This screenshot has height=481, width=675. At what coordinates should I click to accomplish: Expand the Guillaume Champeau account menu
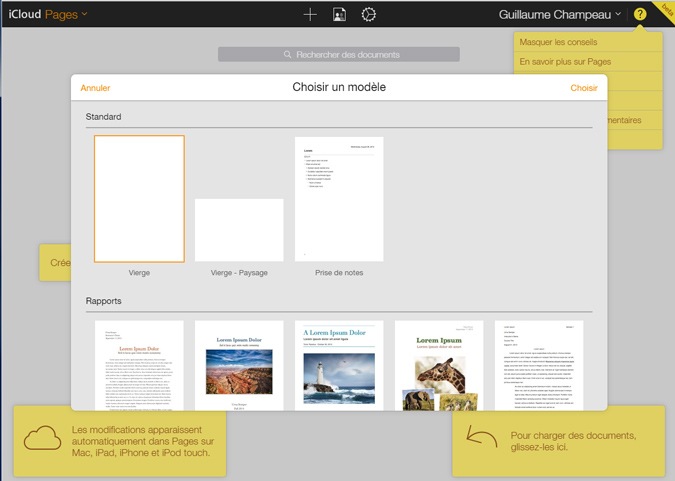click(x=560, y=15)
